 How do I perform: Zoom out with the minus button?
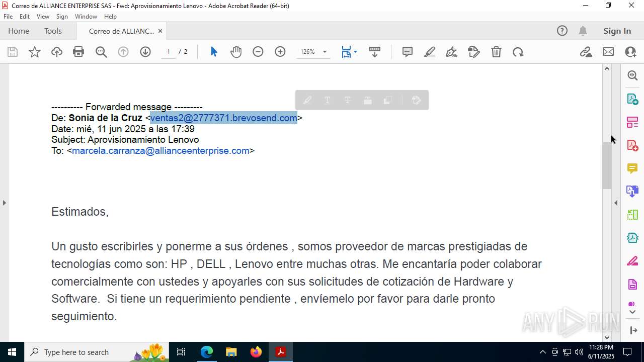coord(258,52)
